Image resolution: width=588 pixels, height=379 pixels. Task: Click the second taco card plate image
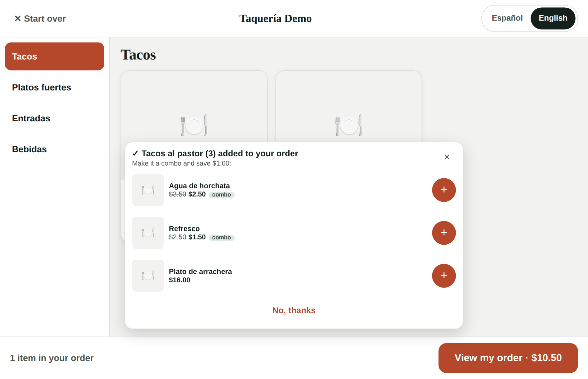pyautogui.click(x=348, y=125)
